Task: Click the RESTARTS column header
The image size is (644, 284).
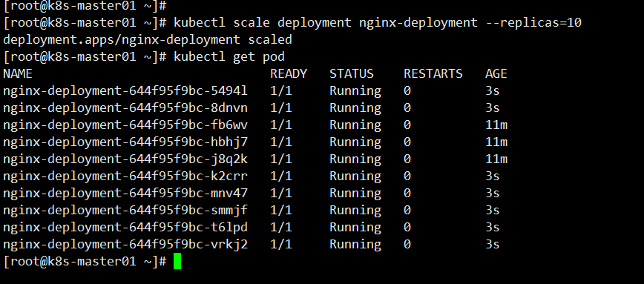Action: tap(433, 73)
